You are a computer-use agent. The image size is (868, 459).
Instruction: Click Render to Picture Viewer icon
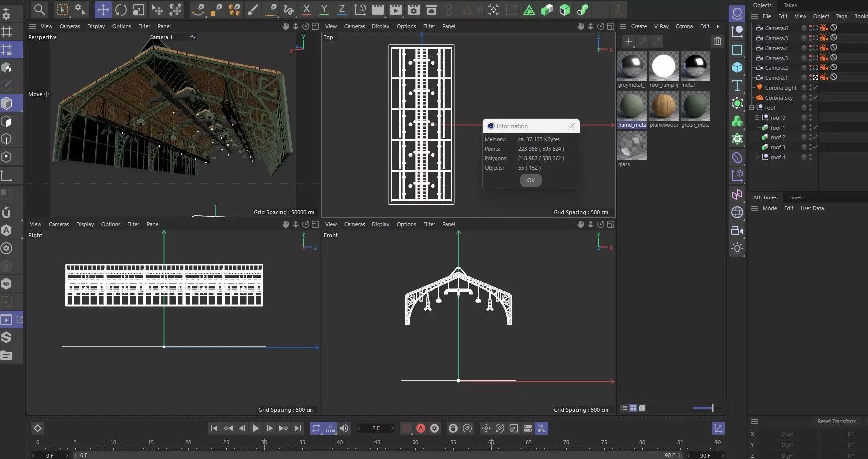pos(396,9)
